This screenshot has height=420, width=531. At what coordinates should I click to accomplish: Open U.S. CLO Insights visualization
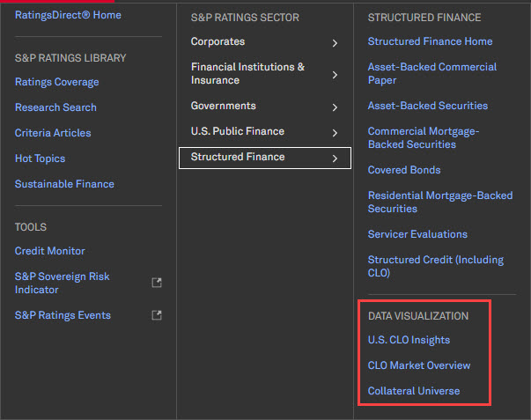coord(409,340)
